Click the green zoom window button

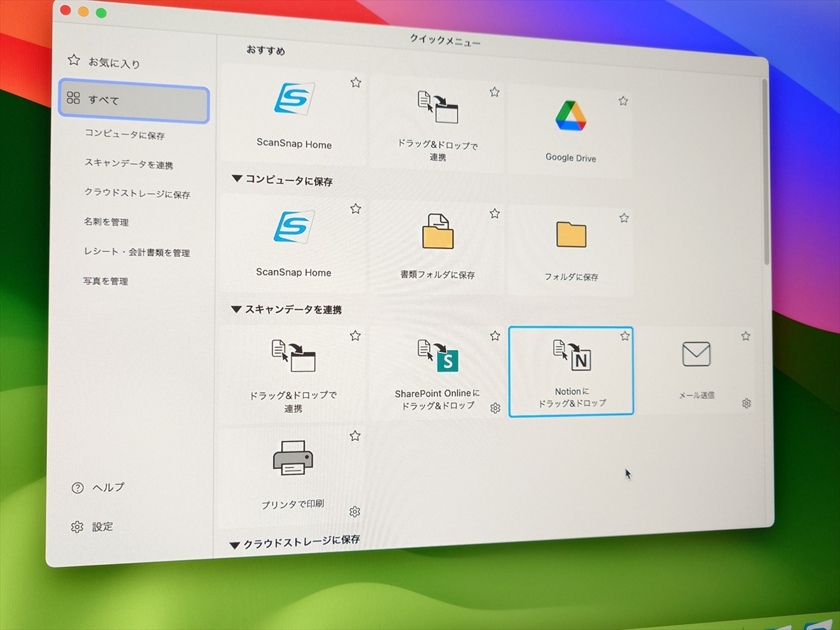[101, 13]
